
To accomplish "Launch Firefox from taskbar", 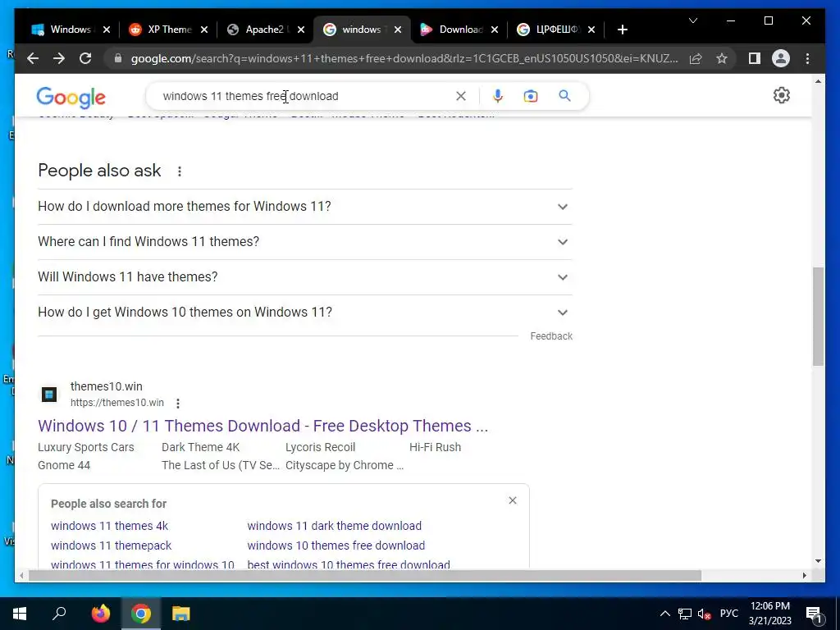I will (x=101, y=614).
